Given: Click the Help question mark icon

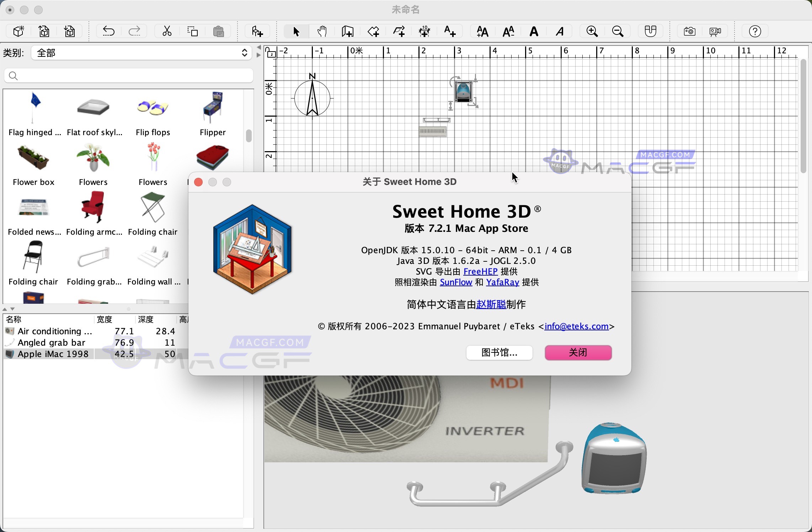Looking at the screenshot, I should tap(755, 31).
